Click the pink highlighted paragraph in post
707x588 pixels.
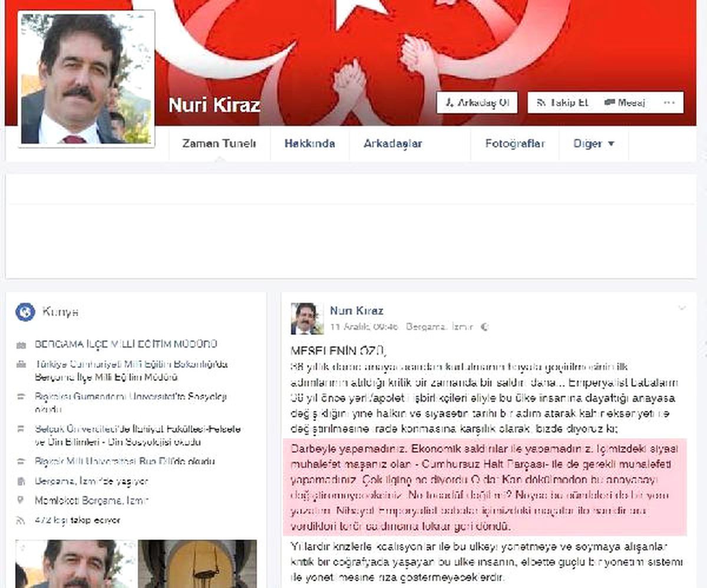tap(485, 487)
